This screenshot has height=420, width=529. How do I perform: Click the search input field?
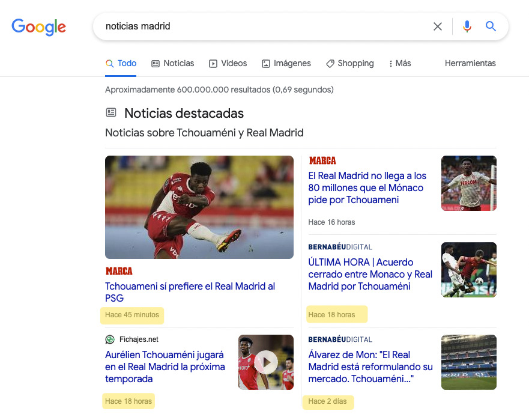pyautogui.click(x=264, y=26)
